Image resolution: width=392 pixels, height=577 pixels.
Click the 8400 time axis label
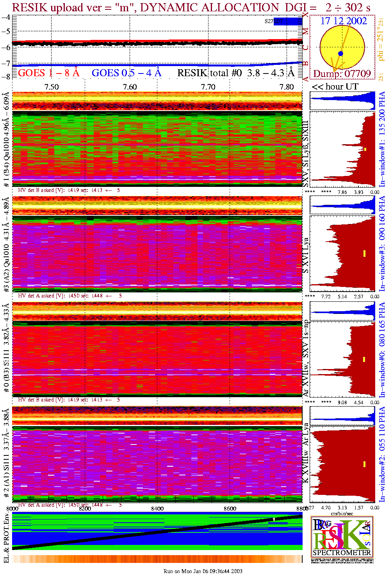pyautogui.click(x=157, y=508)
